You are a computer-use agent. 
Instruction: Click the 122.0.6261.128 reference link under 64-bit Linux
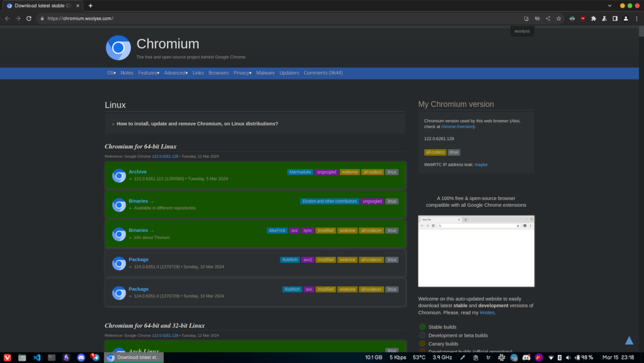pyautogui.click(x=165, y=156)
